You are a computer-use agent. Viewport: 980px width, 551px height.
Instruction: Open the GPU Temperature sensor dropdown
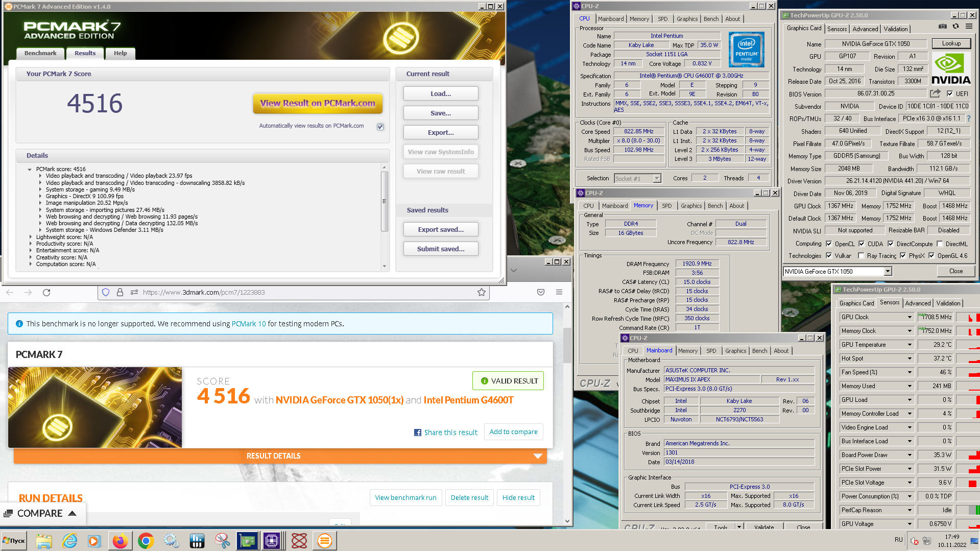(x=910, y=345)
